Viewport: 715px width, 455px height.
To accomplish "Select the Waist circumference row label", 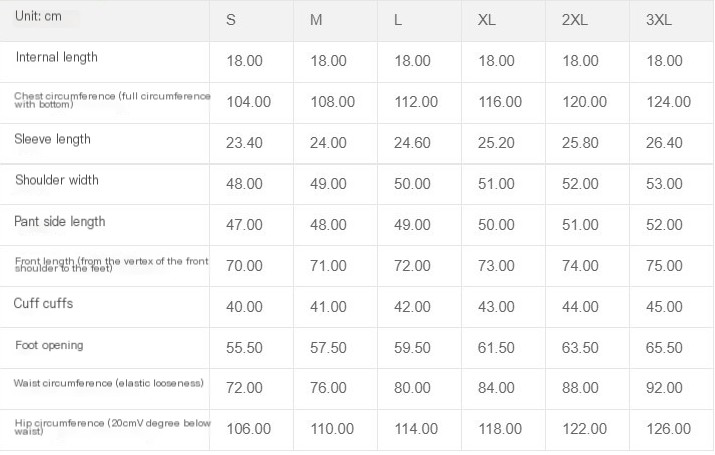I will point(109,383).
